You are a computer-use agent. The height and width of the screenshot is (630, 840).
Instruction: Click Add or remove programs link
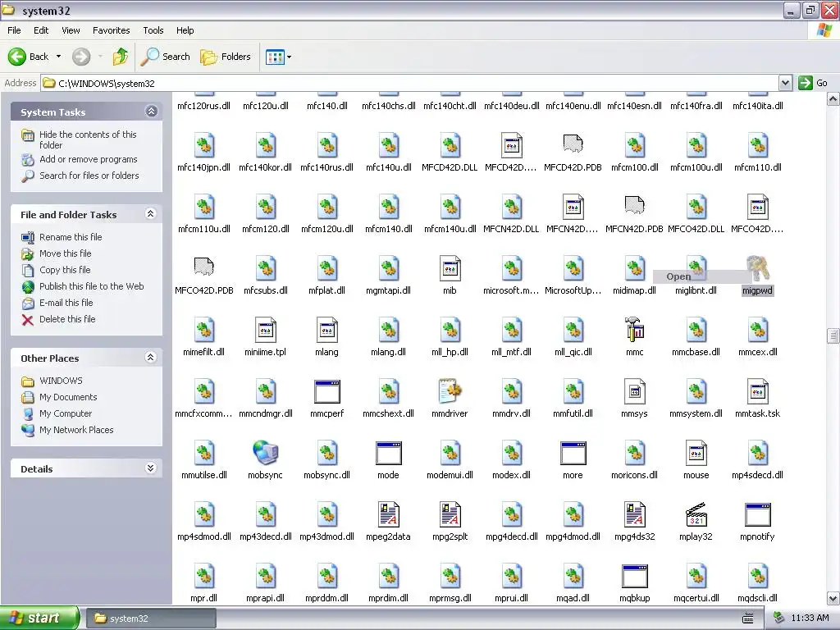(x=89, y=159)
